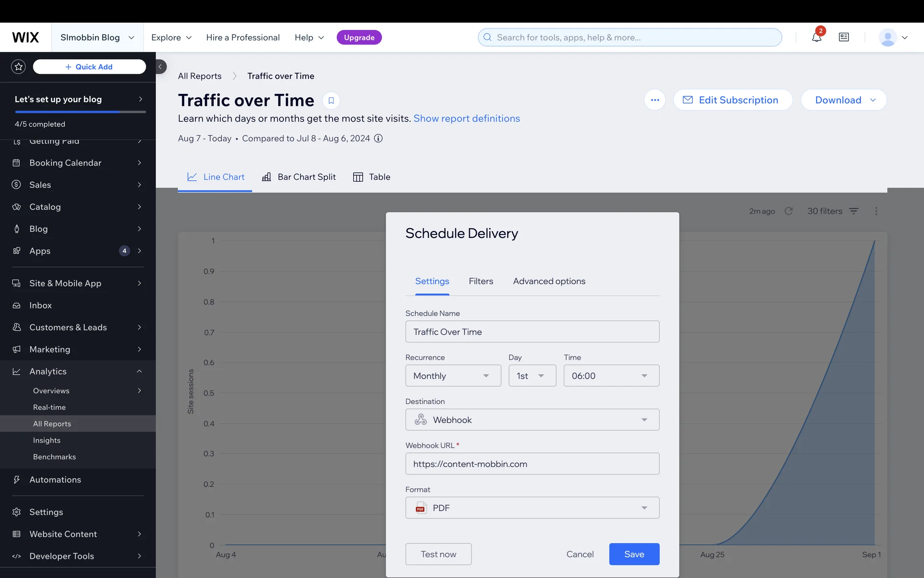Switch to the Advanced options tab
The width and height of the screenshot is (924, 578).
pyautogui.click(x=549, y=281)
